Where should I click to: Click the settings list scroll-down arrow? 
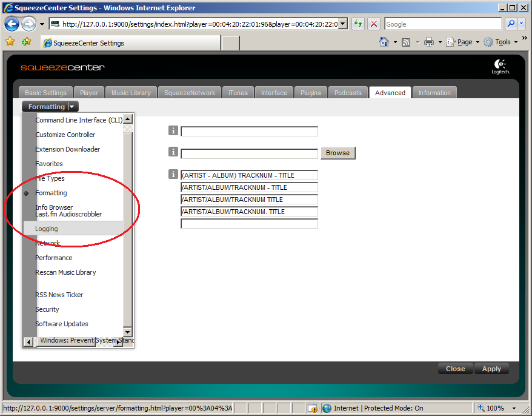click(x=128, y=332)
